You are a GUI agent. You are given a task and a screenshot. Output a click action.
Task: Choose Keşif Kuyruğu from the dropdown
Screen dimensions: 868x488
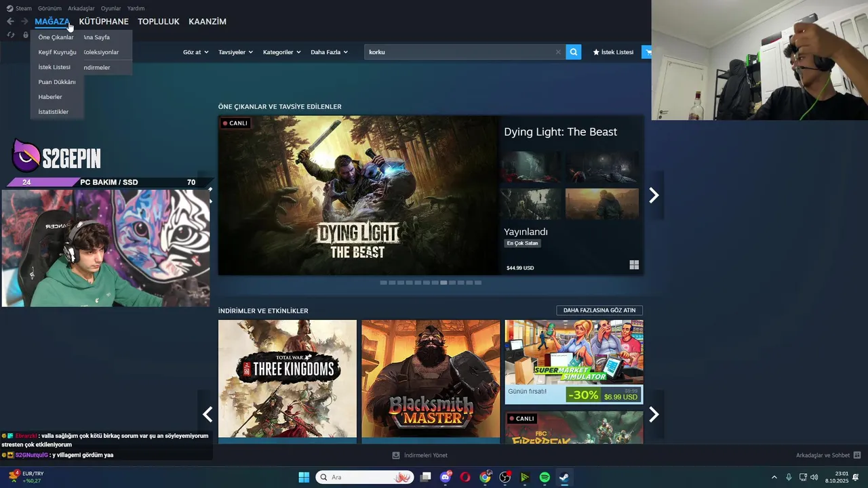[57, 52]
